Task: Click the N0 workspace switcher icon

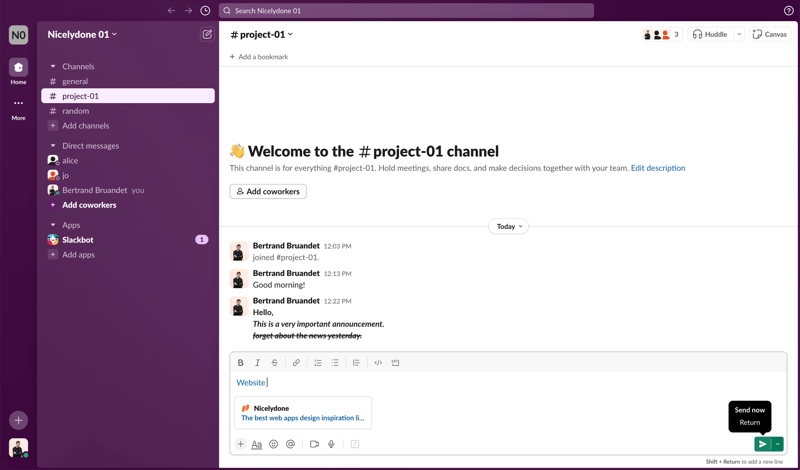Action: (x=18, y=35)
